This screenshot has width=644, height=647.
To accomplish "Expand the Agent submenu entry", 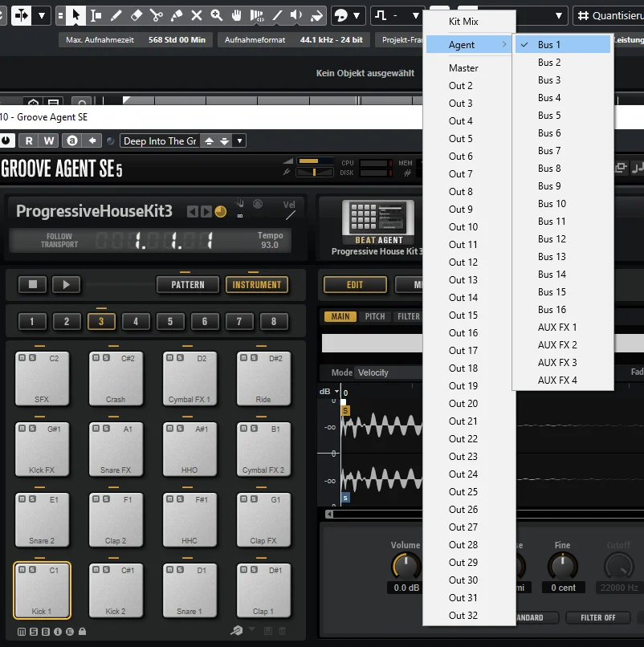I will (x=469, y=45).
